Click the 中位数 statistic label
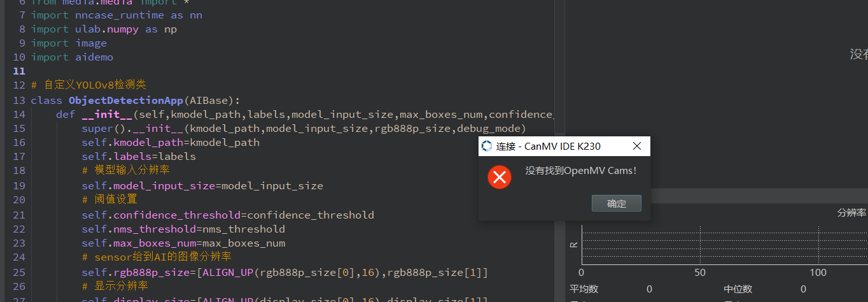Viewport: 868px width, 302px height. click(738, 289)
